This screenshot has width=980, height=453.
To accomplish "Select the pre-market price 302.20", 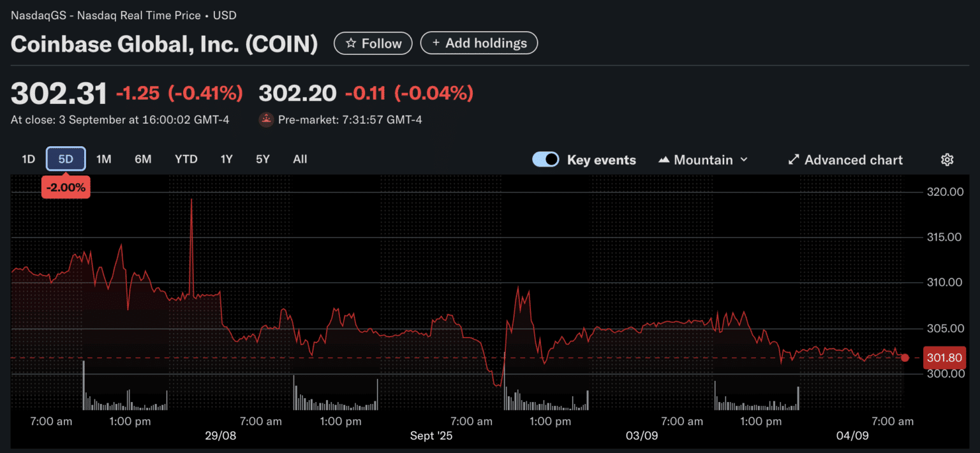I will 297,94.
